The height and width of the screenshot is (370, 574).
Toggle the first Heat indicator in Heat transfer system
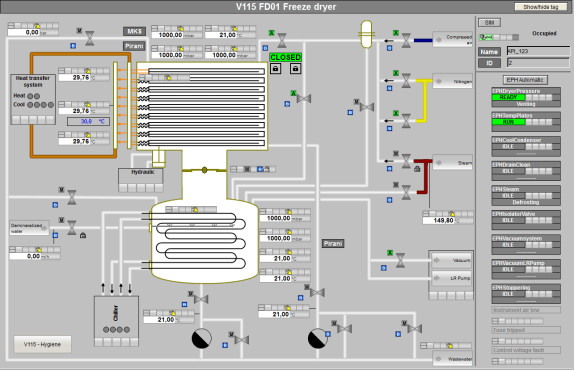tap(30, 96)
